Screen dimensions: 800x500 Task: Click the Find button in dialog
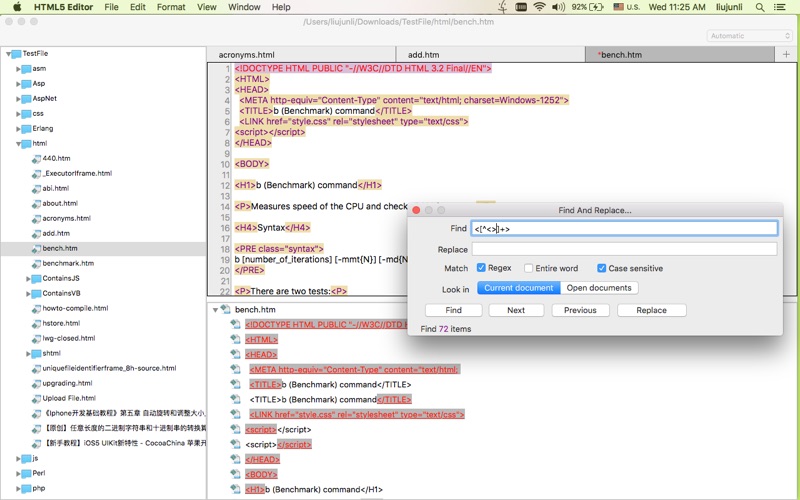pyautogui.click(x=453, y=310)
